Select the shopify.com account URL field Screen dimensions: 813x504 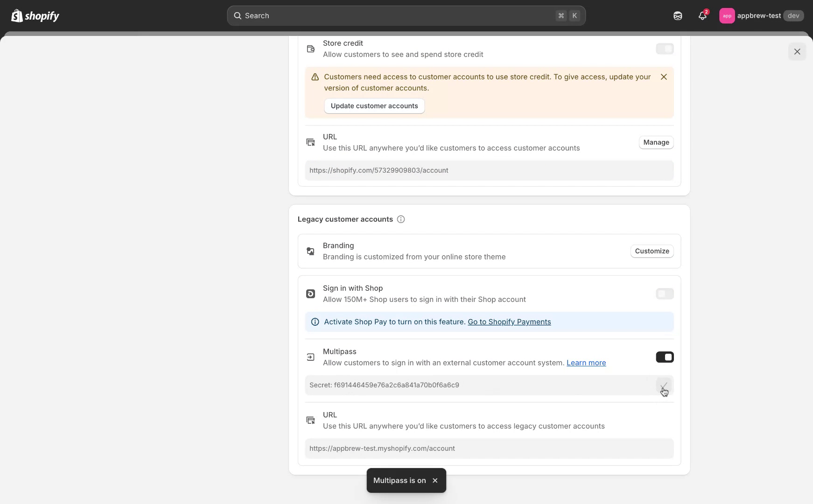tap(489, 171)
